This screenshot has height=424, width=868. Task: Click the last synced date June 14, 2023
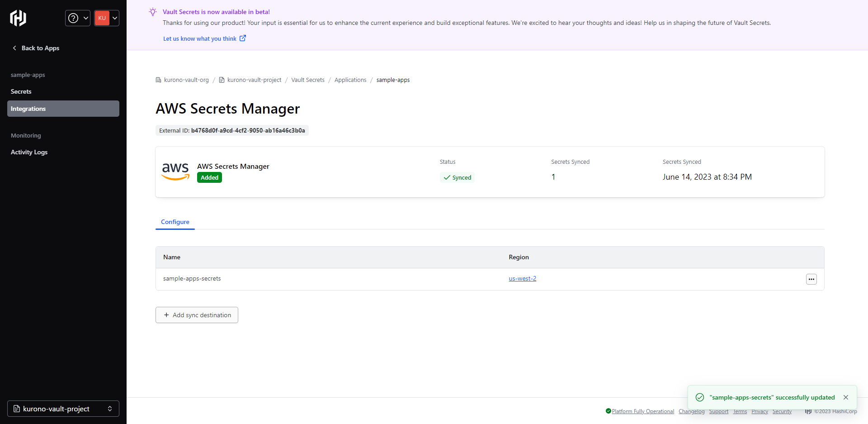707,177
